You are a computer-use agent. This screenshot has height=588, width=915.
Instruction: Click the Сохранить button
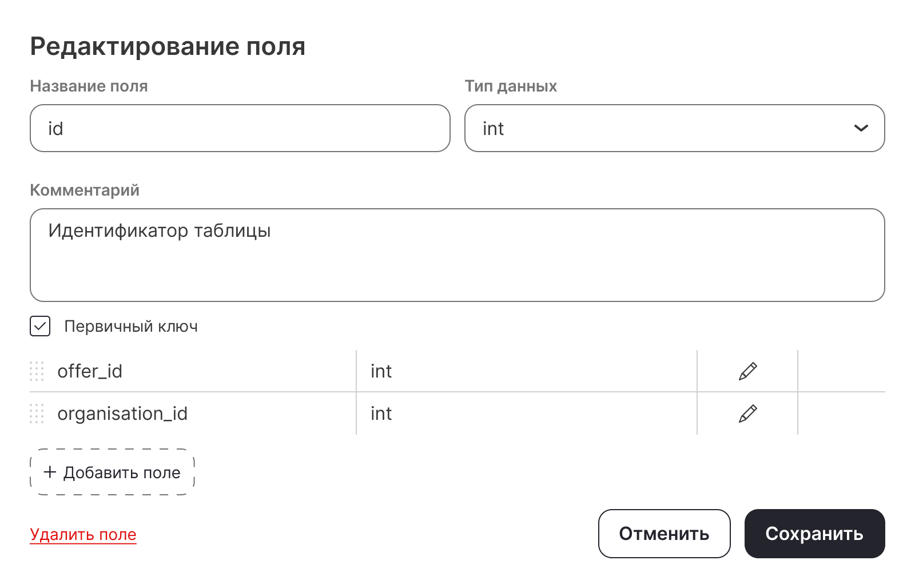(x=814, y=534)
